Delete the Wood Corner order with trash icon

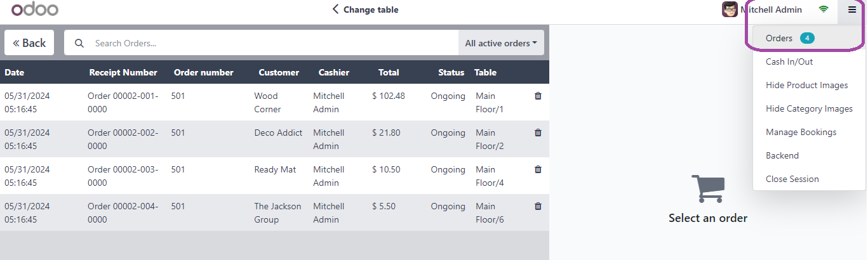pyautogui.click(x=538, y=96)
